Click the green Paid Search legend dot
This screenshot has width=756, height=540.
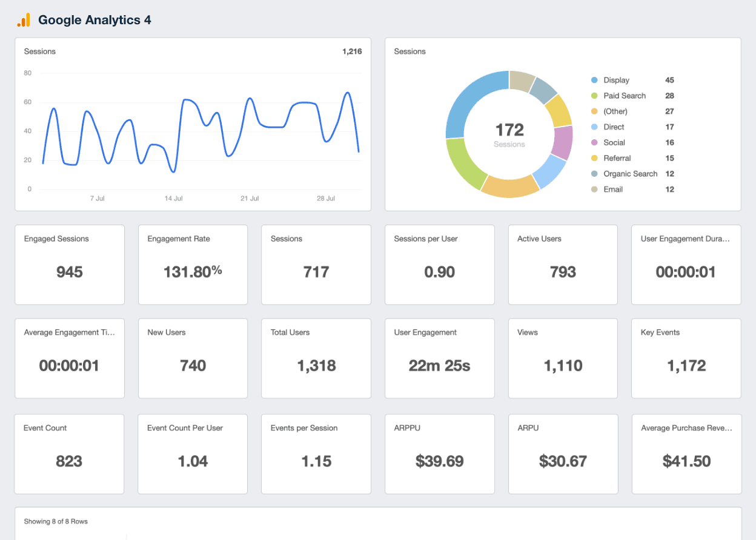coord(594,96)
